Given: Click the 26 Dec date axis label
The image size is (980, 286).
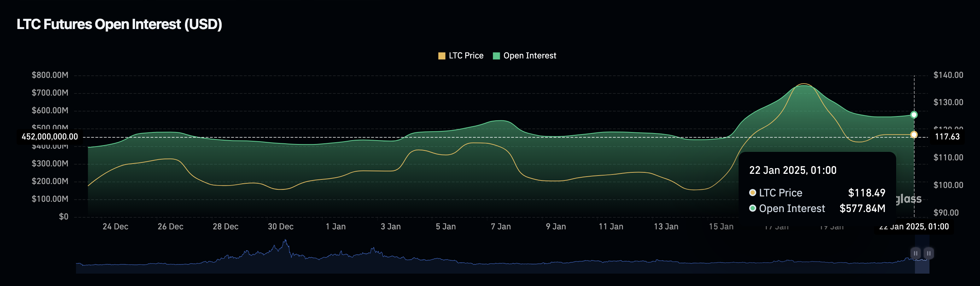Looking at the screenshot, I should coord(170,227).
